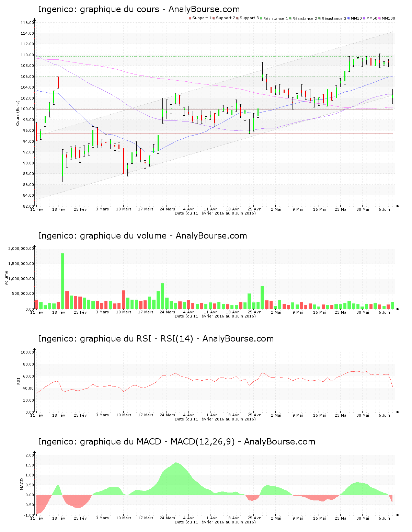Click the 'Cours (Euro)' vertical axis label

pyautogui.click(x=18, y=113)
